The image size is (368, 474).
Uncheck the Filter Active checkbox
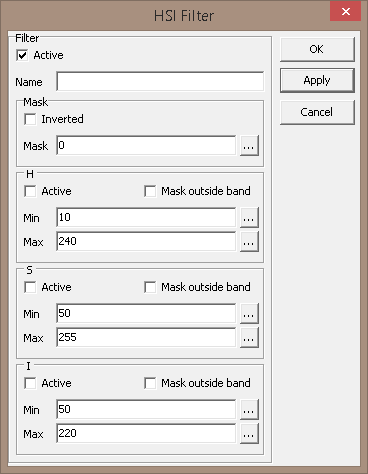[x=22, y=55]
